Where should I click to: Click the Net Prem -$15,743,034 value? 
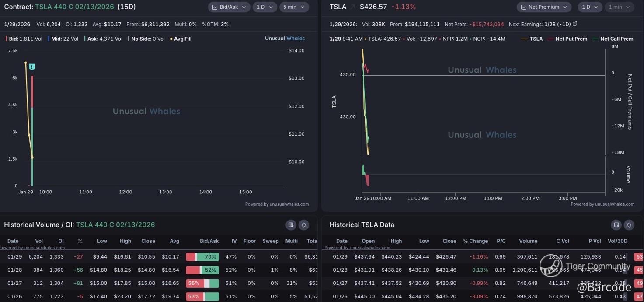pos(474,24)
